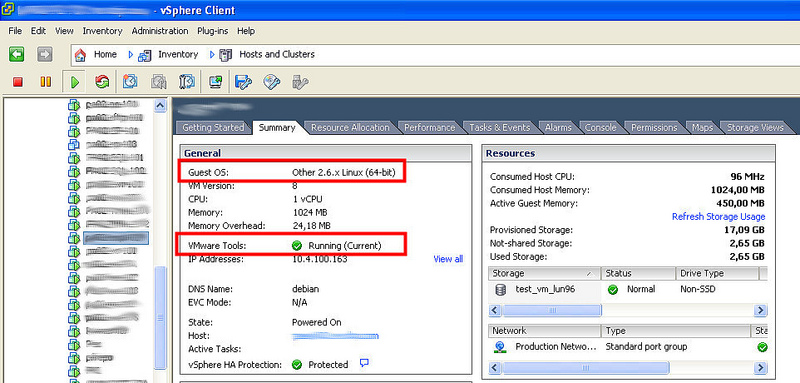Image resolution: width=800 pixels, height=383 pixels.
Task: Open the Edit menu
Action: click(38, 31)
